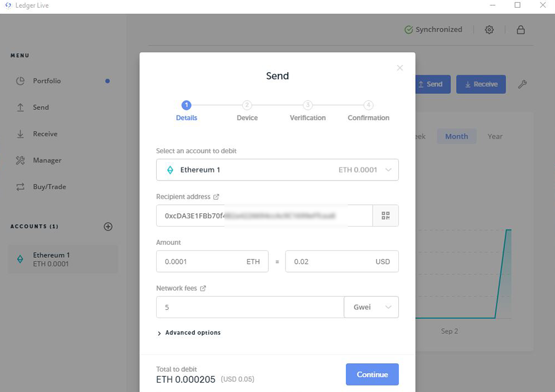Viewport: 555px width, 392px height.
Task: Click the Recipient address help link icon
Action: (x=216, y=197)
